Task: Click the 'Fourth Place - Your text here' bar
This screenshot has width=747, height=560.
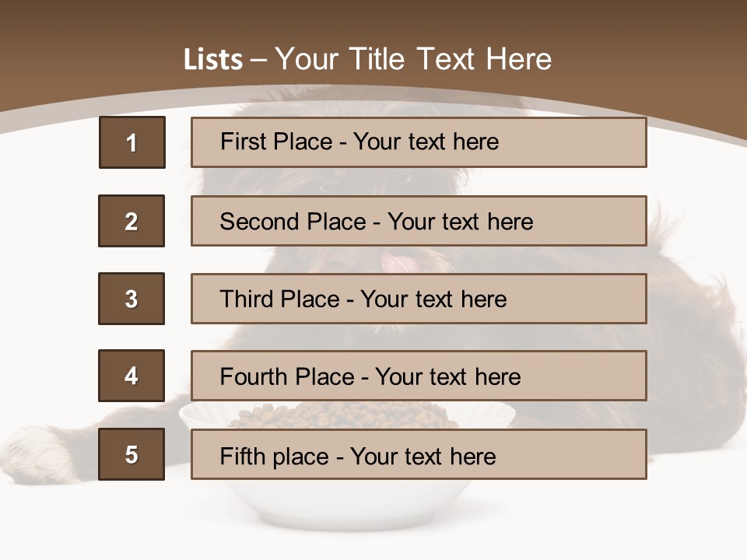Action: click(x=419, y=376)
